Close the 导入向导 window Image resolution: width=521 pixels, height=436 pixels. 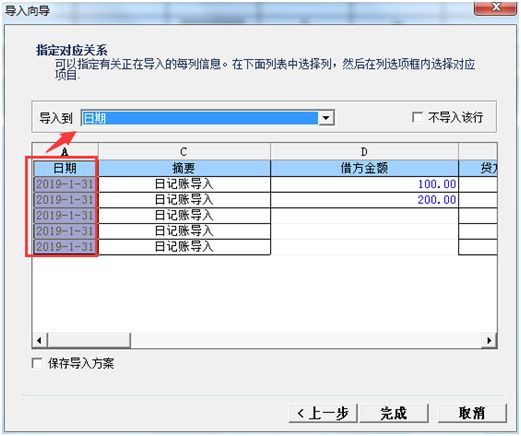tap(495, 7)
